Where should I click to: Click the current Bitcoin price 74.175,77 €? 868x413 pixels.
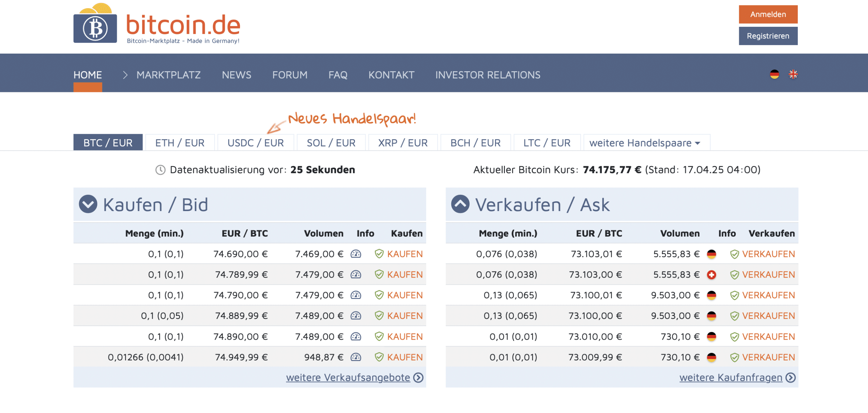[x=612, y=170]
